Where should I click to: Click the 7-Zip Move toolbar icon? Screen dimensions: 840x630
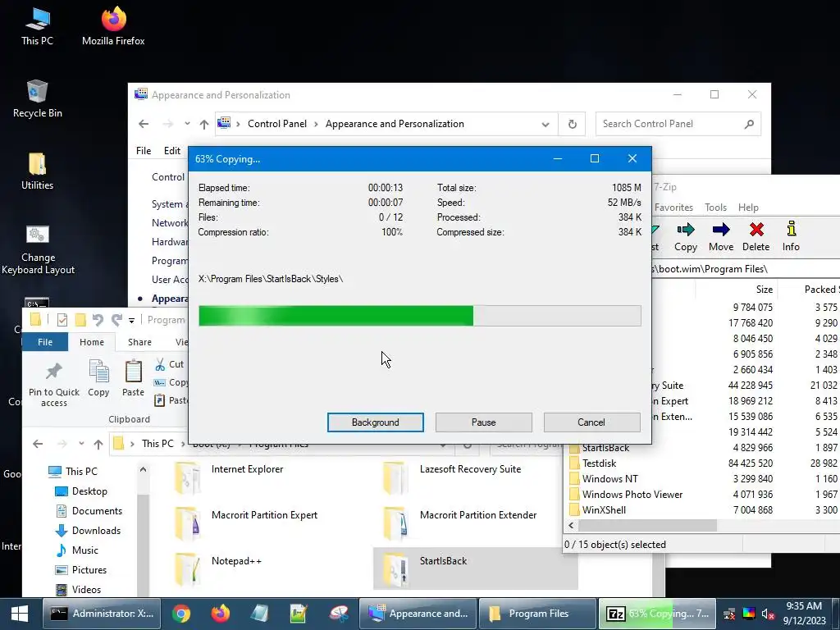[720, 237]
